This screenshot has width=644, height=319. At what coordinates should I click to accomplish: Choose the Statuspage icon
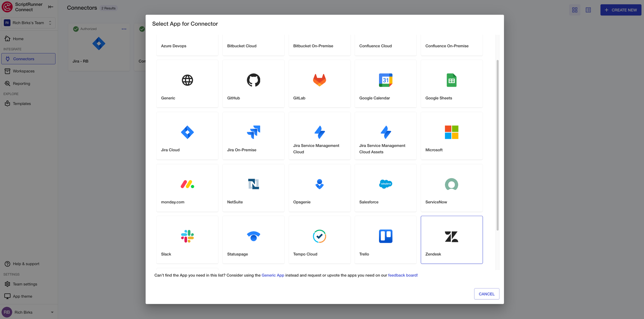click(253, 236)
